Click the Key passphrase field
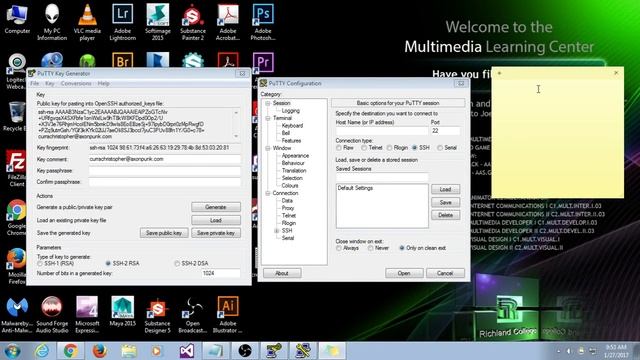Viewport: 640px width, 360px height. tap(164, 171)
